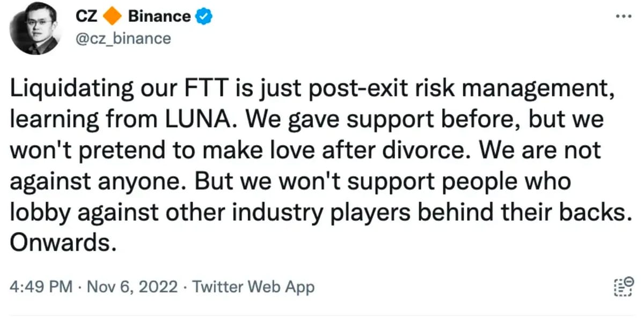Viewport: 644px width, 319px height.
Task: Click the 4:49 PM timestamp
Action: click(x=41, y=287)
